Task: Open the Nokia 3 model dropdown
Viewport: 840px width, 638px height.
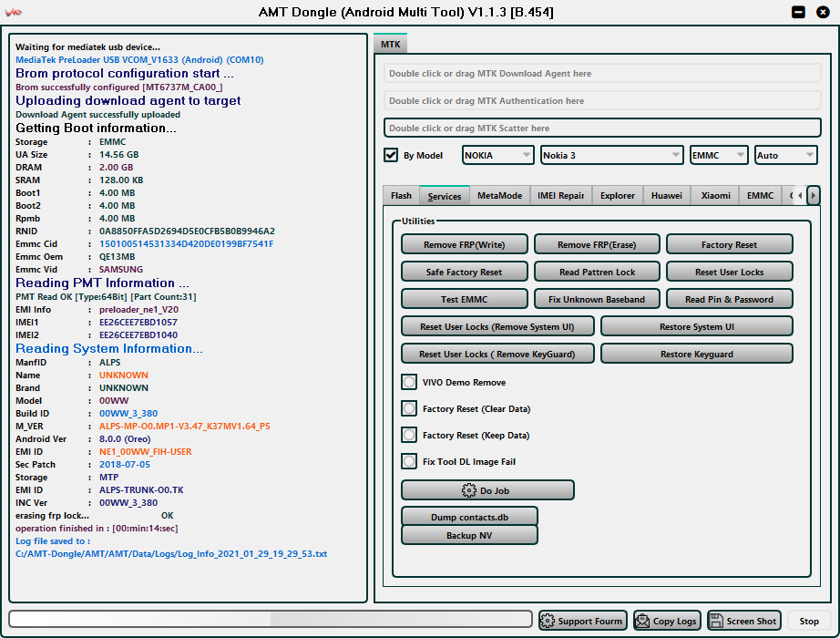Action: click(611, 155)
